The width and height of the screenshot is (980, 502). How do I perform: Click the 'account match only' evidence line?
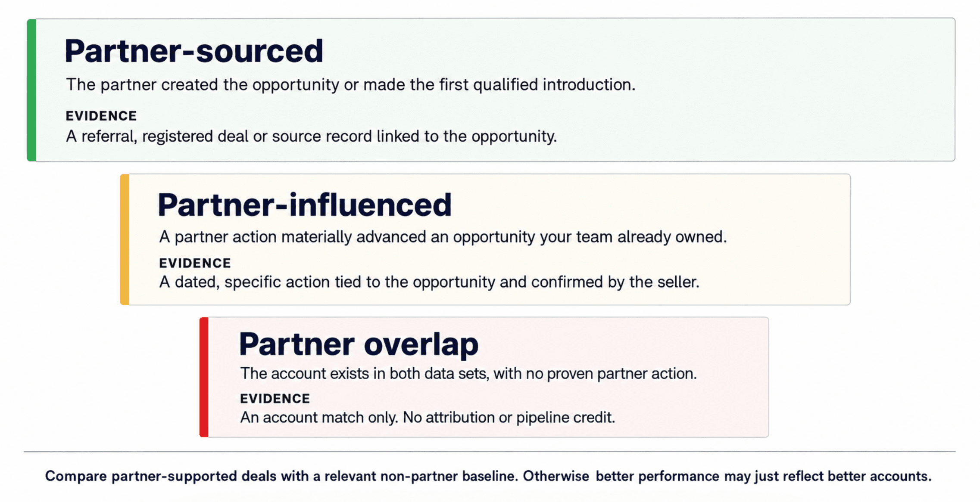[427, 418]
